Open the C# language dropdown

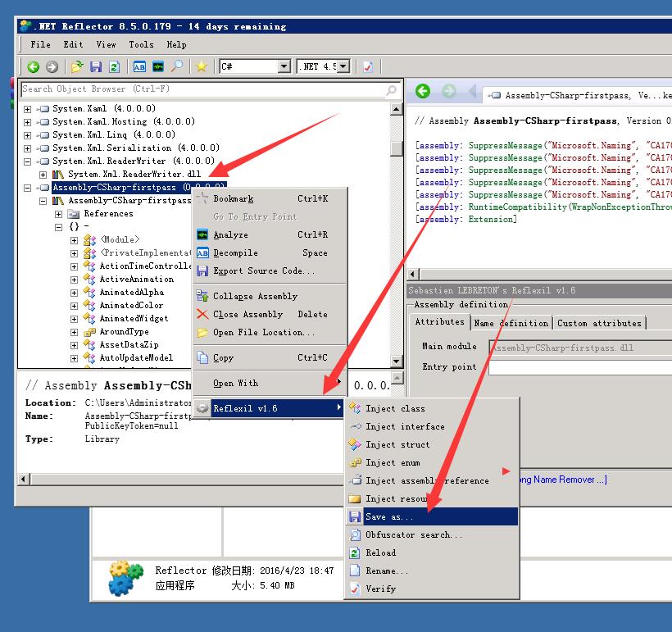click(284, 66)
